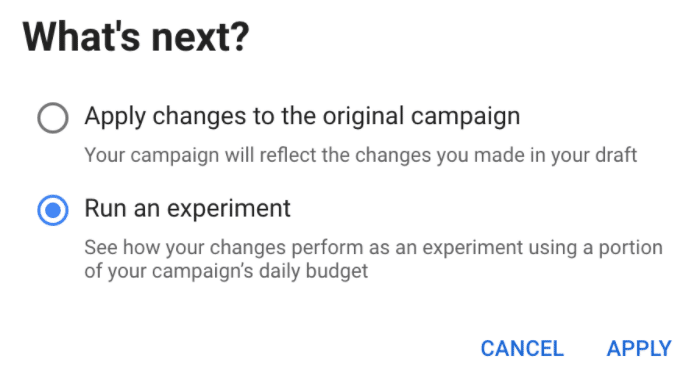Image resolution: width=690 pixels, height=387 pixels.
Task: Choose the empty gray radio circle
Action: (x=53, y=118)
